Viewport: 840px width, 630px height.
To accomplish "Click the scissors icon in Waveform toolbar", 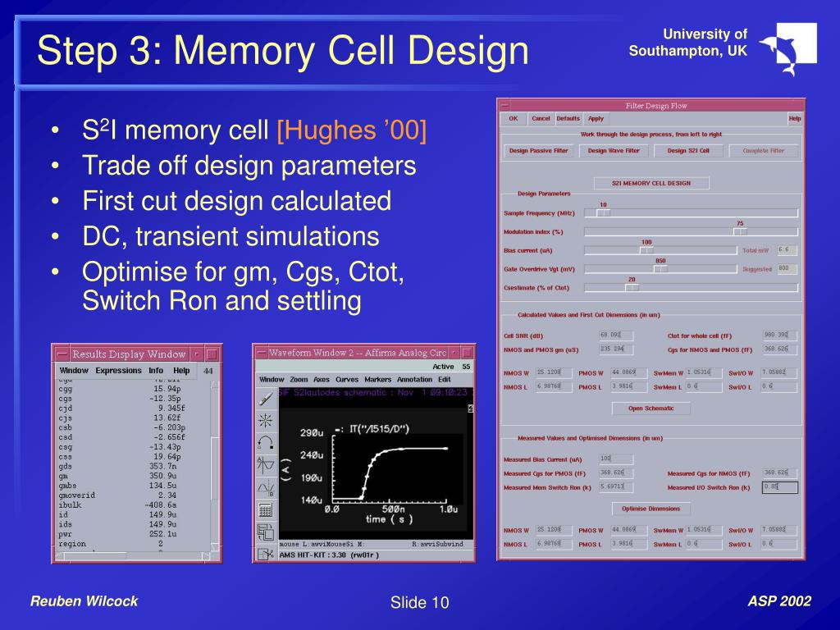I will (x=265, y=554).
